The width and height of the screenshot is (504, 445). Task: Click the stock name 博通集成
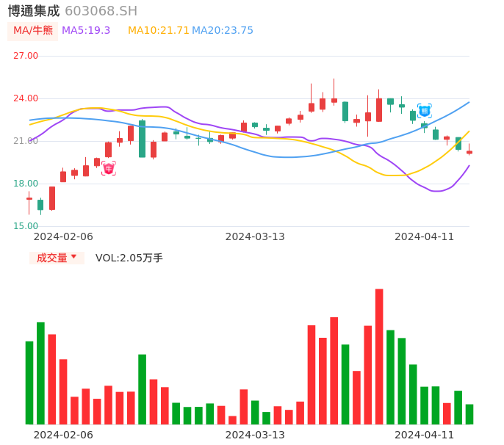pos(34,11)
